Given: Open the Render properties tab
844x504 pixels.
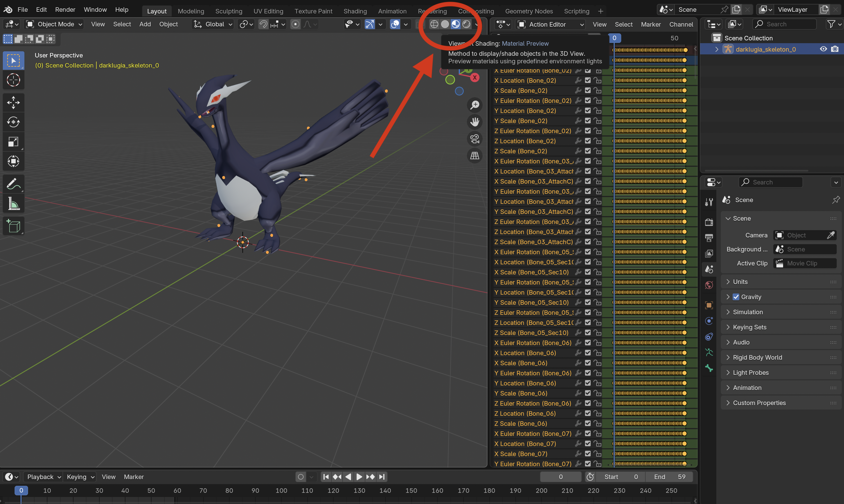Looking at the screenshot, I should tap(709, 222).
